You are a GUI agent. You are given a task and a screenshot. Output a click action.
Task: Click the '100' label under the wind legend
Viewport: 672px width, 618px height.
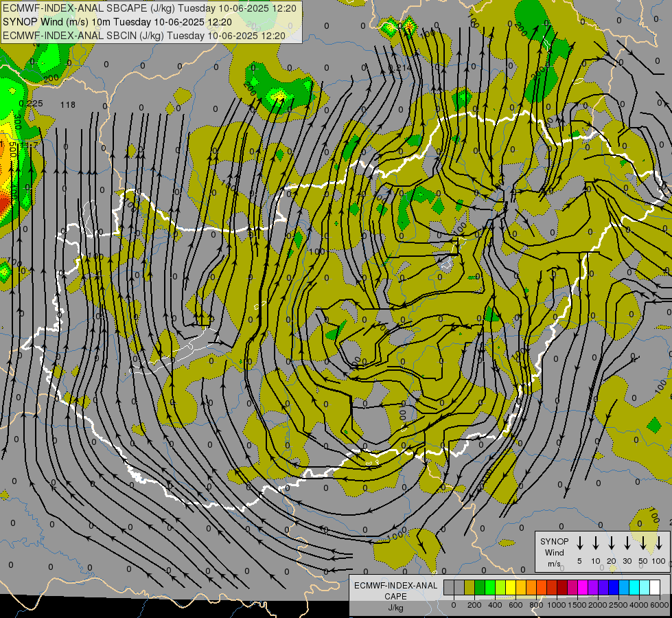(659, 561)
